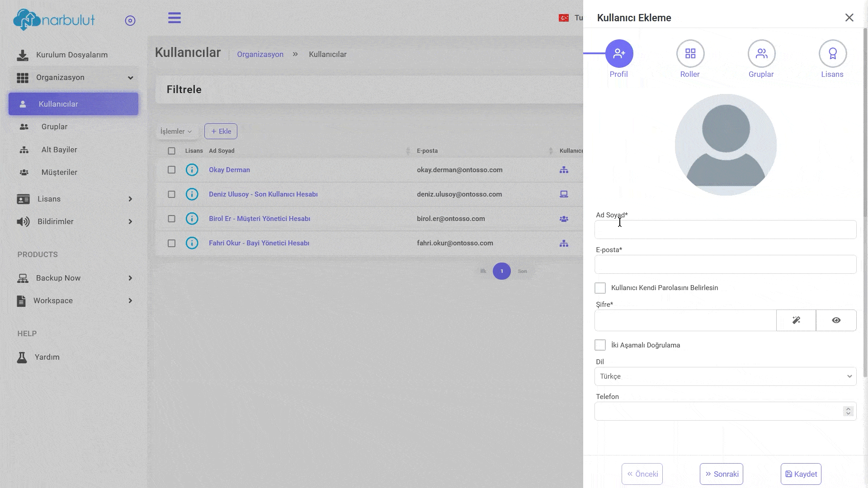Click the Önceki button

tap(642, 474)
